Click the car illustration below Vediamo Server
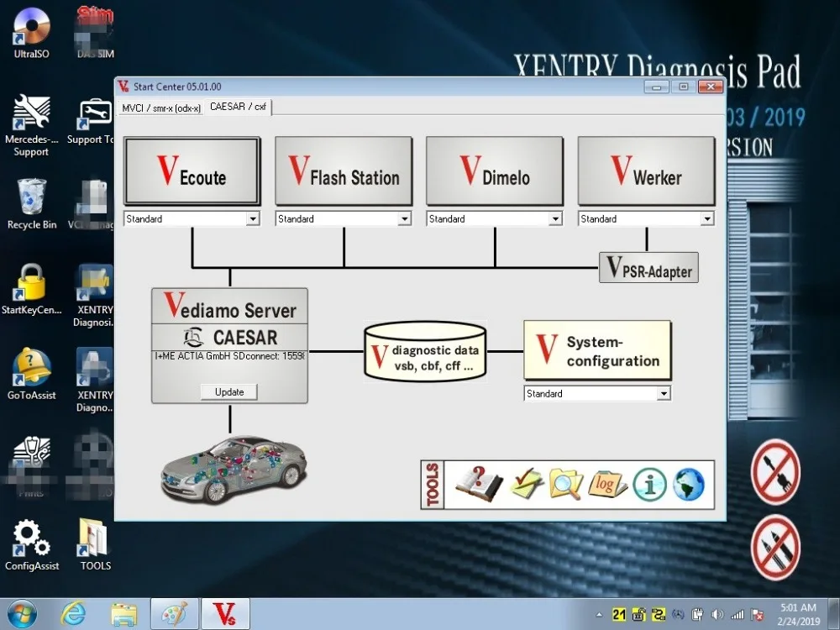840x630 pixels. (x=234, y=469)
